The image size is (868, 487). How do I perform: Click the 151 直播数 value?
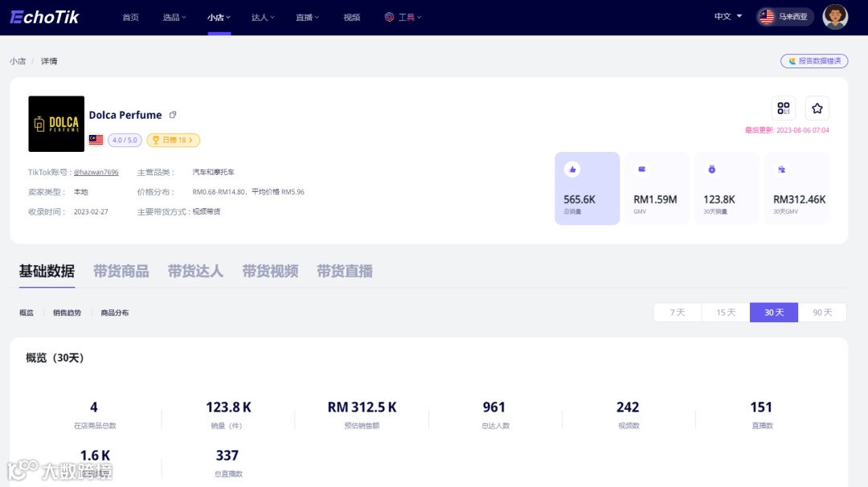[x=761, y=407]
